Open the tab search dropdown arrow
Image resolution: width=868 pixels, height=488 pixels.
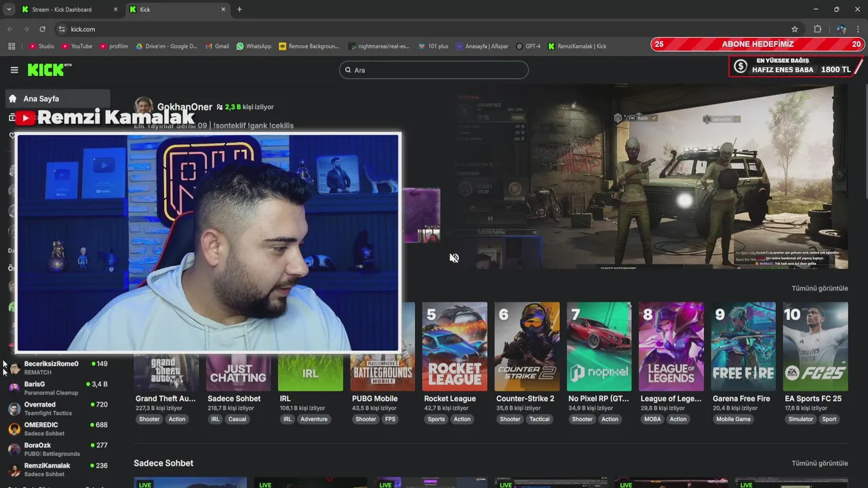point(7,9)
